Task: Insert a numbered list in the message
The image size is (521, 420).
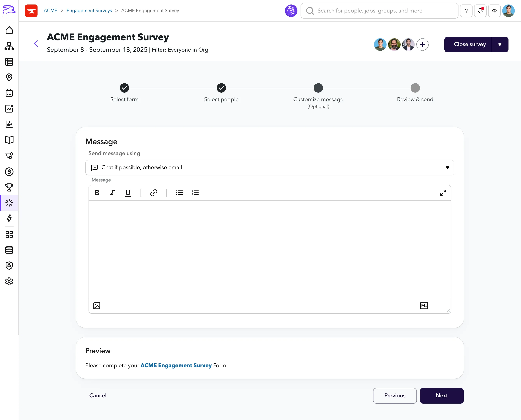Action: [195, 193]
